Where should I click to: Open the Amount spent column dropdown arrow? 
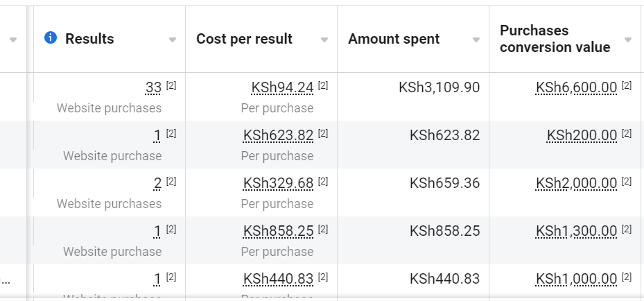coord(476,40)
